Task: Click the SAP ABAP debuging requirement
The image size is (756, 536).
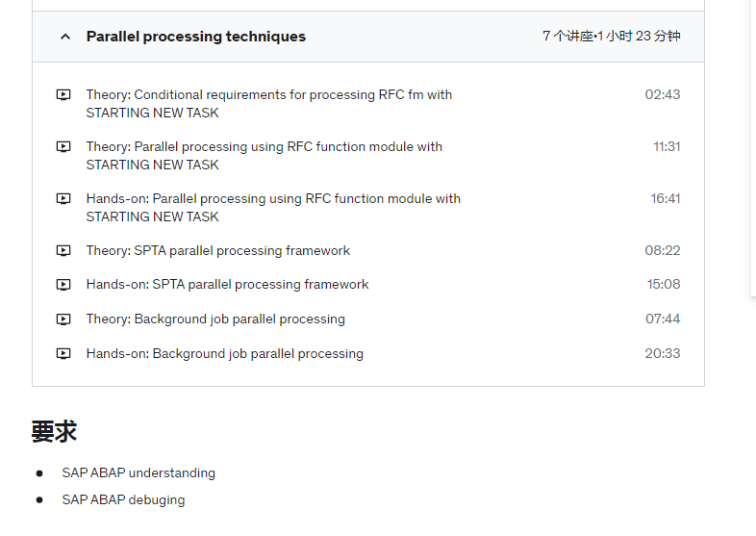Action: (x=123, y=500)
